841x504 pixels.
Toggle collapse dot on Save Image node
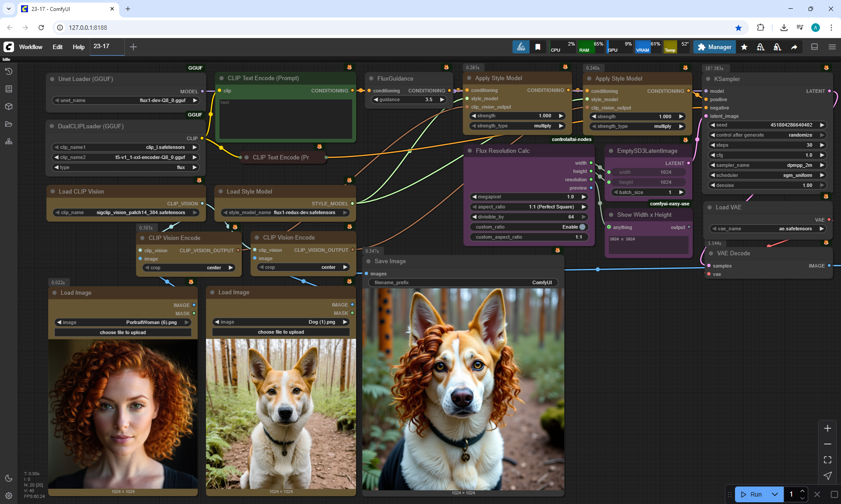coord(369,261)
